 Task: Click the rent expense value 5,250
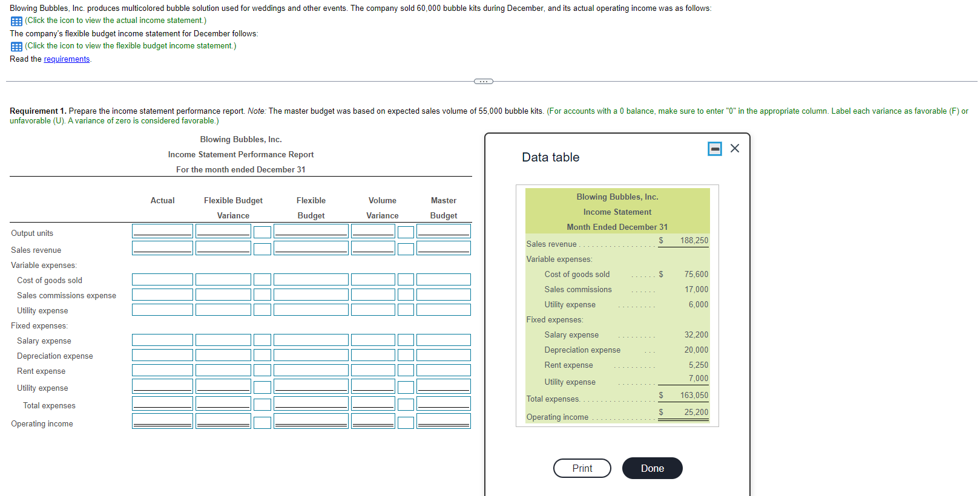point(699,365)
